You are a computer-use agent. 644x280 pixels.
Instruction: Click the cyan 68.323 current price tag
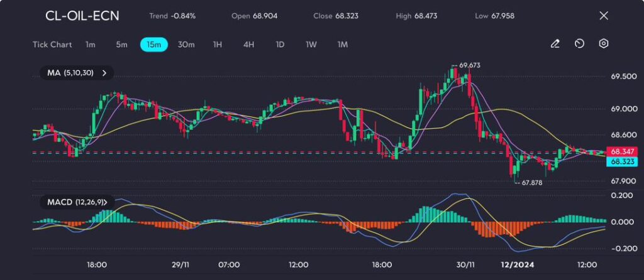[x=622, y=161]
